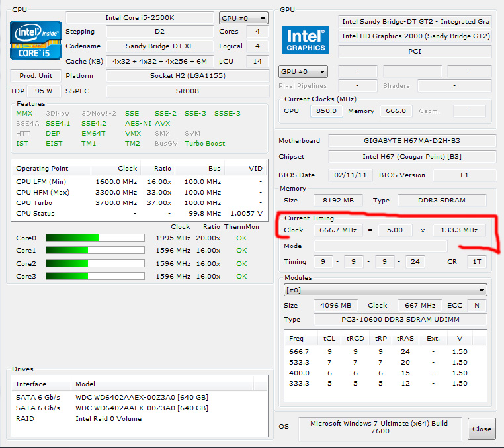This screenshot has width=504, height=448.
Task: Select the Cache (KB) value field
Action: pyautogui.click(x=160, y=61)
